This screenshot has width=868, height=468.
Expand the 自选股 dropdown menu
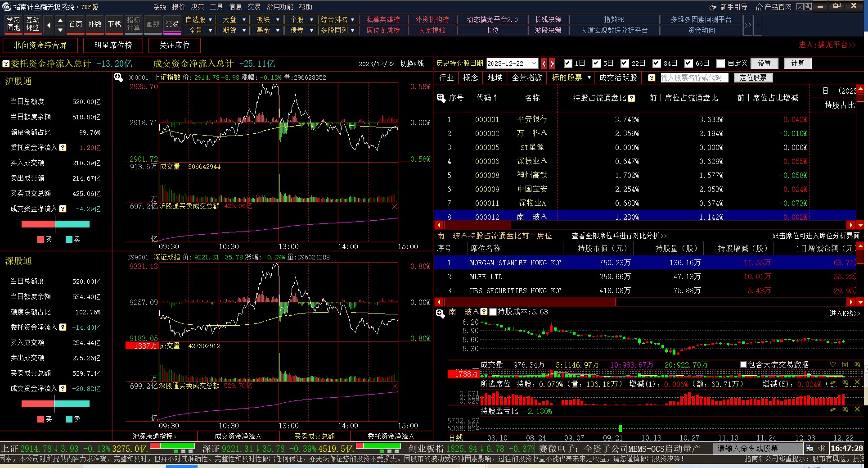coord(210,20)
